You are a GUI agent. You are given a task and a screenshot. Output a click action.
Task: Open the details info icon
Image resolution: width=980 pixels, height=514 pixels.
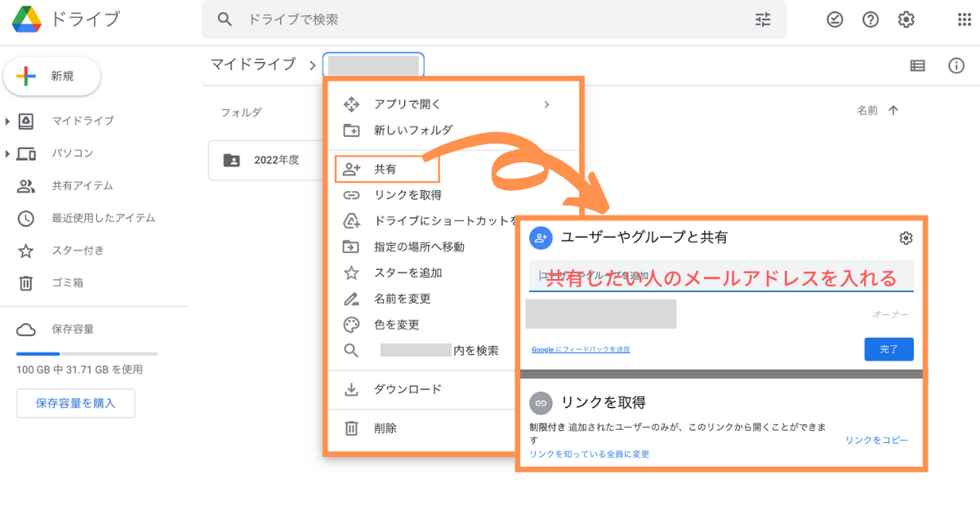click(x=955, y=65)
